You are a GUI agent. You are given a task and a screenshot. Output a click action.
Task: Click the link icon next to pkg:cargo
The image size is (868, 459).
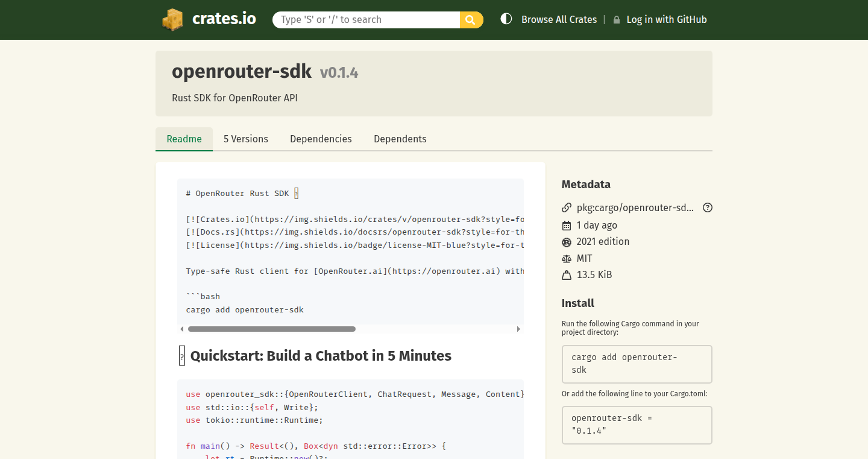point(567,207)
